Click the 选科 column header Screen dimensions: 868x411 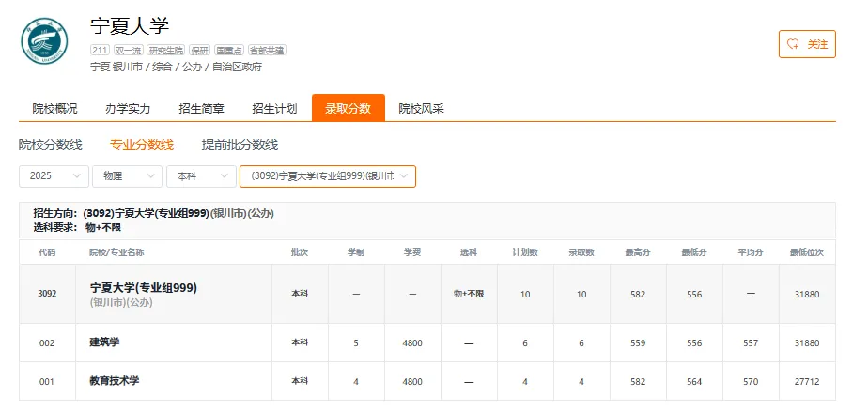tap(469, 252)
